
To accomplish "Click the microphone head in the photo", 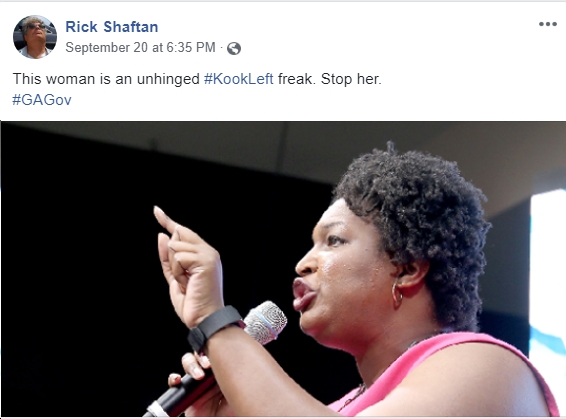I will coord(266,322).
